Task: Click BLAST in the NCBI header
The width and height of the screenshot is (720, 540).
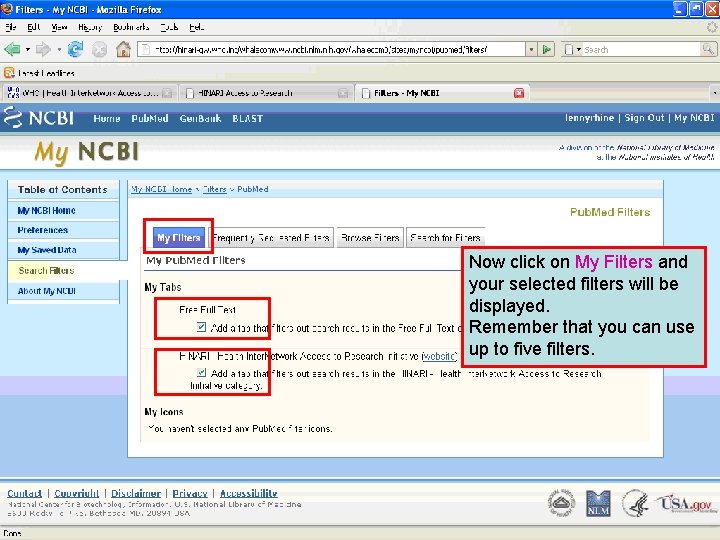Action: [248, 118]
